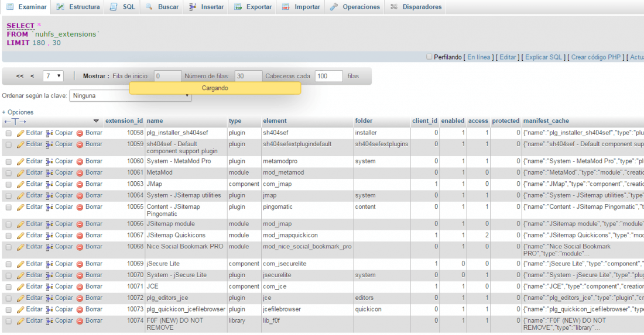Select checkbox for row 10059

pyautogui.click(x=9, y=145)
